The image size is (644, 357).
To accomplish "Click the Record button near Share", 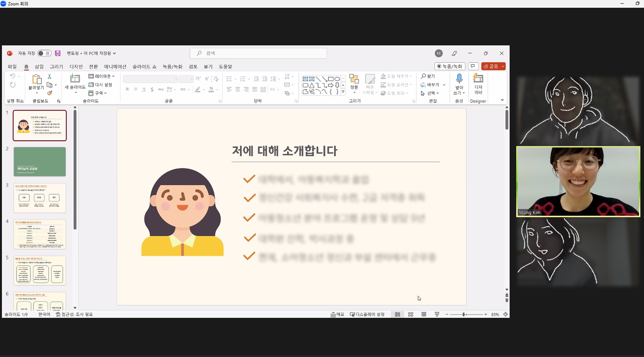I will [449, 66].
